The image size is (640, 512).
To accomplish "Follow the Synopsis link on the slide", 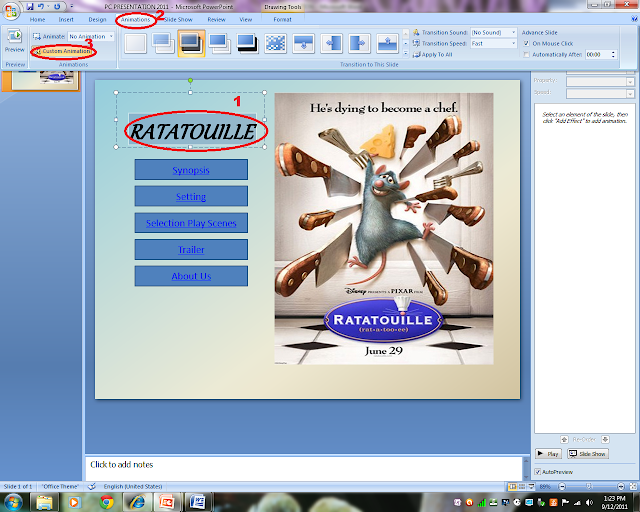I will coord(191,170).
